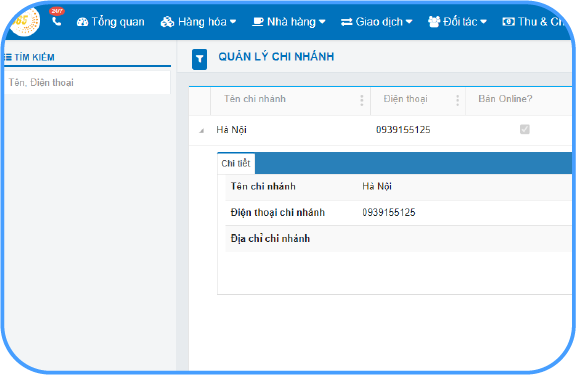Select the Hà Nội branch name cell
The width and height of the screenshot is (576, 375).
tap(231, 130)
